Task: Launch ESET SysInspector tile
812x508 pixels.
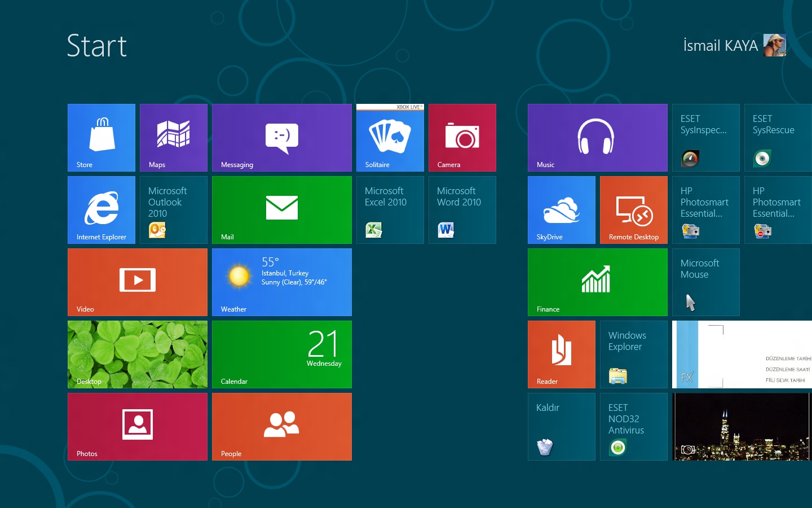Action: click(x=706, y=138)
